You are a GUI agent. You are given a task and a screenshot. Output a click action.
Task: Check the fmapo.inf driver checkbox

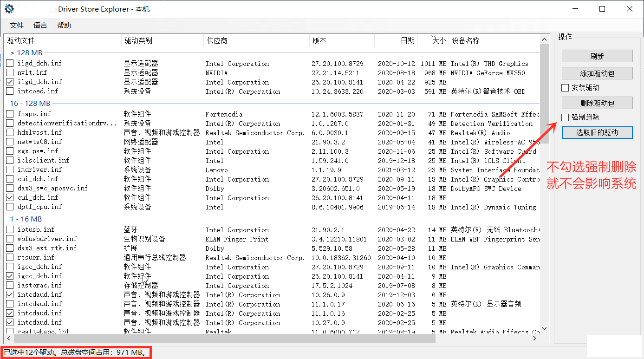pyautogui.click(x=10, y=114)
